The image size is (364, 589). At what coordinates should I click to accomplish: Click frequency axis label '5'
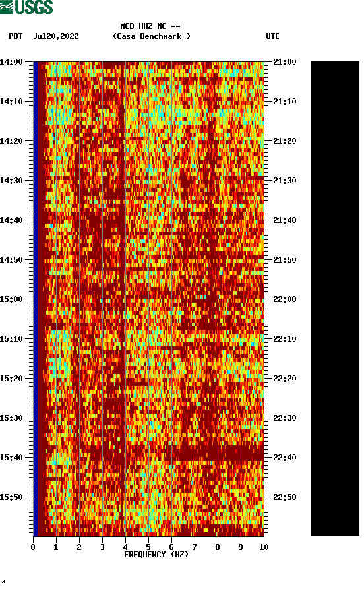(148, 547)
